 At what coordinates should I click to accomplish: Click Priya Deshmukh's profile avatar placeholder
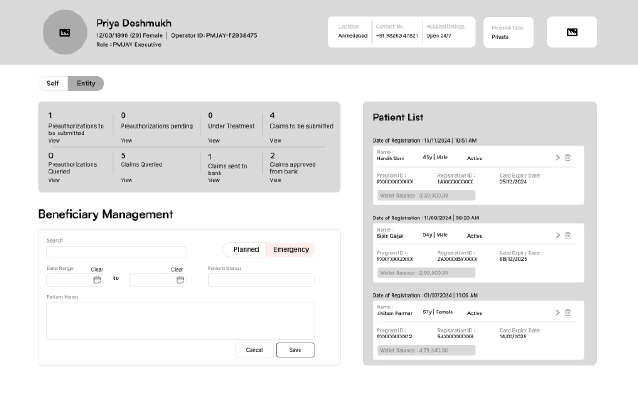(x=65, y=32)
